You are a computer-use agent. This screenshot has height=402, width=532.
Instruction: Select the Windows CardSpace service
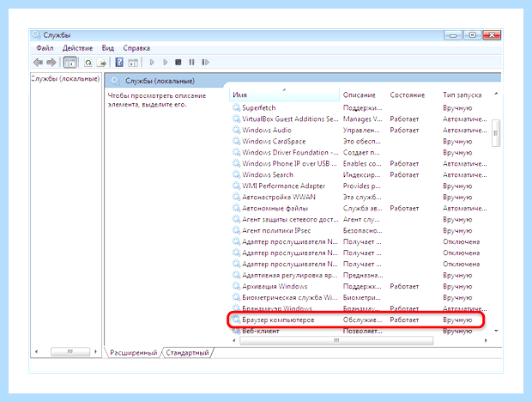pyautogui.click(x=360, y=142)
